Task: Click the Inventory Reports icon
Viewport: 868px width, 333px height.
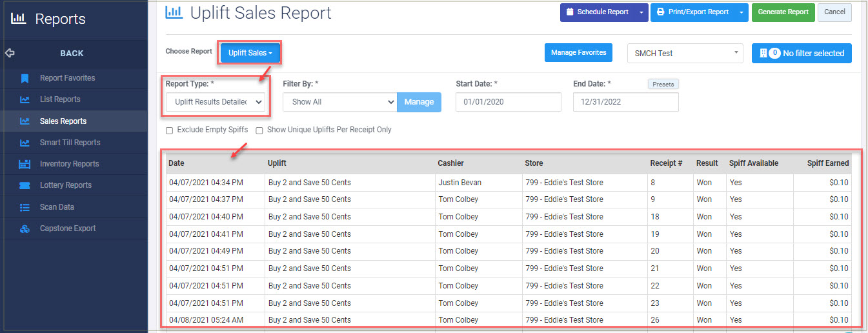Action: coord(25,164)
